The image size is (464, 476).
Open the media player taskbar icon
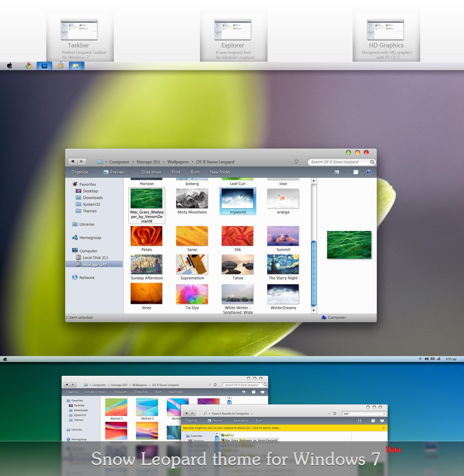pyautogui.click(x=61, y=66)
